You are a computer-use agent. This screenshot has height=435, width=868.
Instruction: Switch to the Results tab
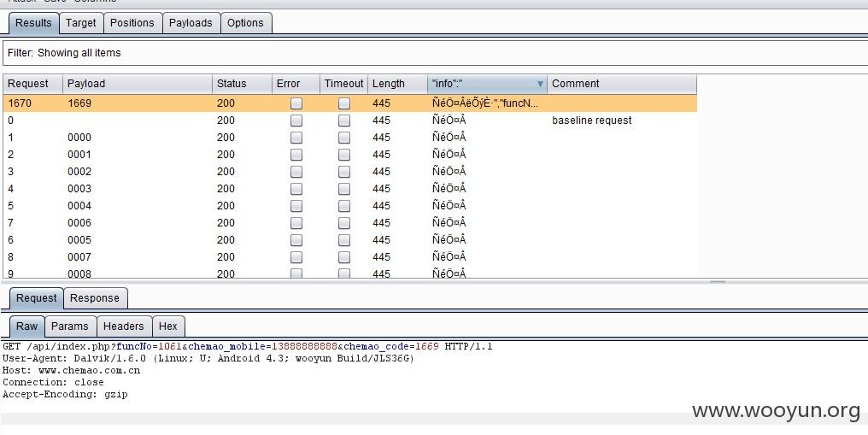pyautogui.click(x=33, y=23)
